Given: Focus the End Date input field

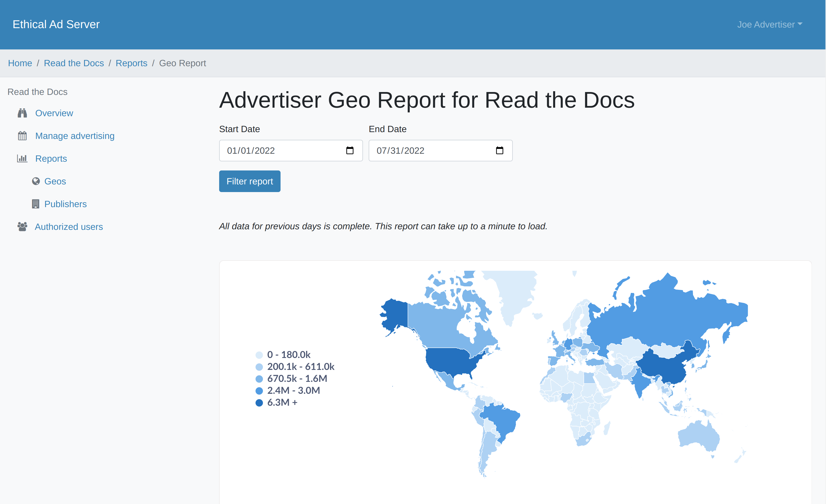Looking at the screenshot, I should coord(441,151).
